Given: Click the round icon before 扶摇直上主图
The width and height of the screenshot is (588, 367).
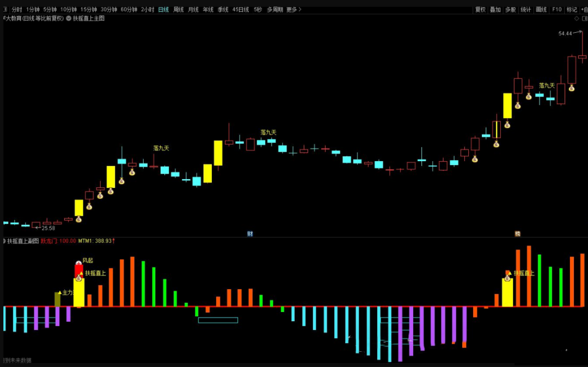Looking at the screenshot, I should pos(69,19).
